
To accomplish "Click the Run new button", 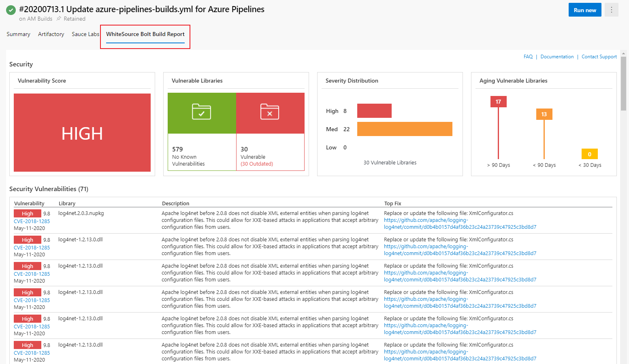I will click(x=585, y=10).
